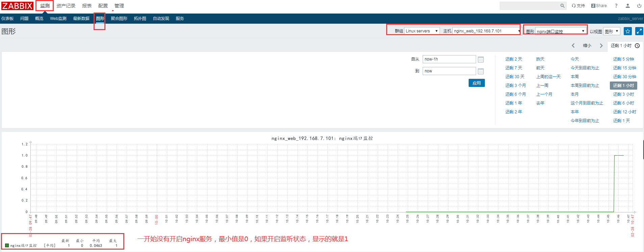Click the 到 now input field

(x=449, y=71)
